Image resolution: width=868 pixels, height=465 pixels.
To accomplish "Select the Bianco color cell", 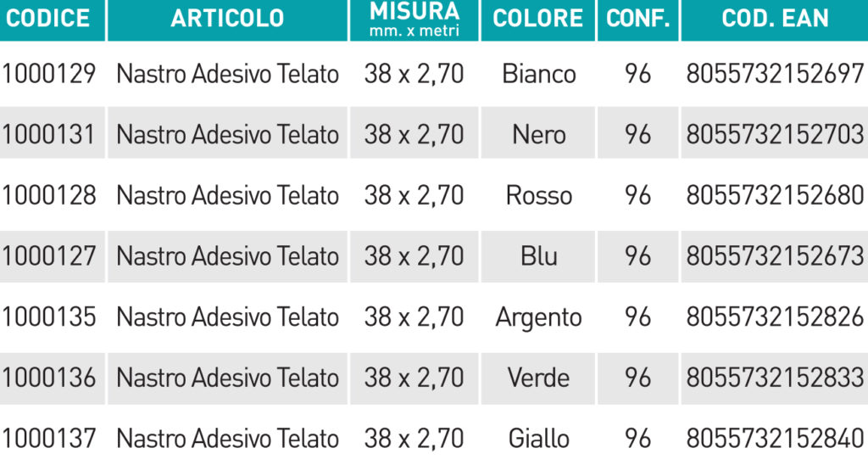I will coord(538,74).
